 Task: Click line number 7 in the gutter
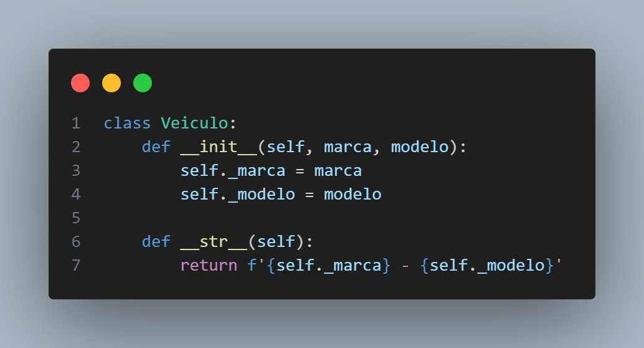(76, 265)
